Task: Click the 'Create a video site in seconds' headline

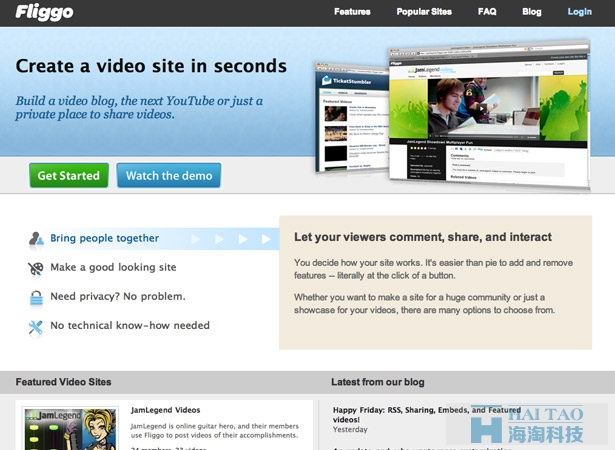Action: (151, 66)
